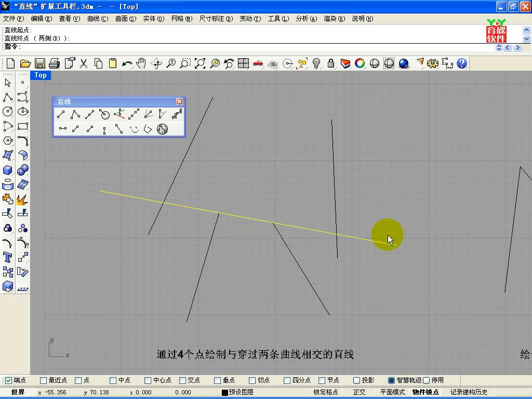
Task: Enable the 交点 osnap checkbox
Action: click(x=182, y=380)
